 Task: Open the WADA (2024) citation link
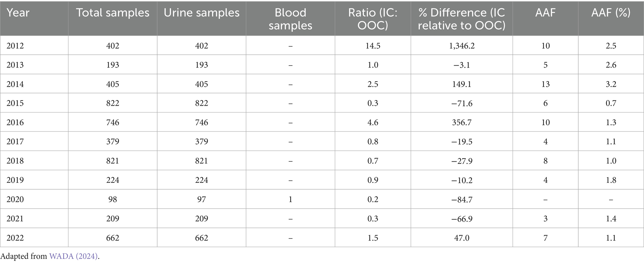(x=73, y=256)
